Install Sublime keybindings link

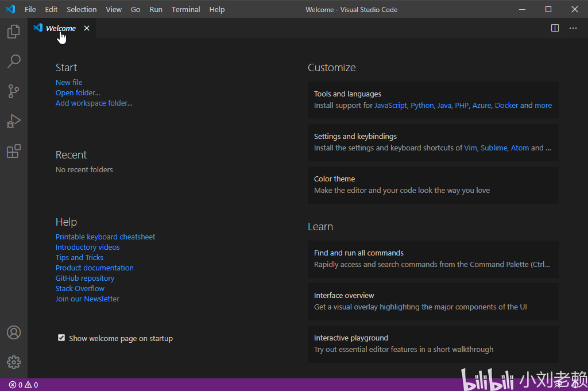pyautogui.click(x=494, y=148)
